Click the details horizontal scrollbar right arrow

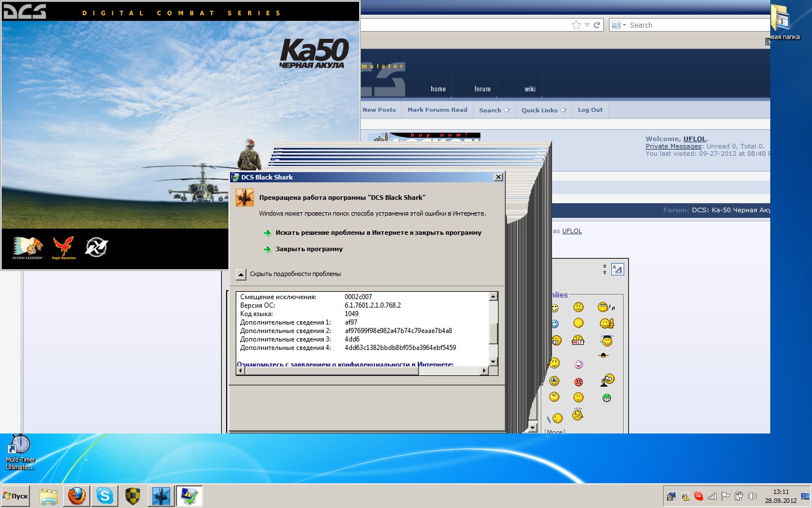(x=484, y=371)
